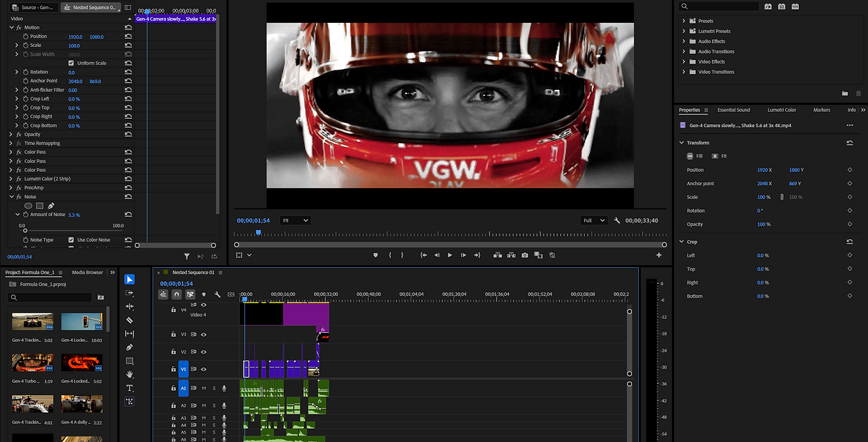Open timeline wrench display settings
Image resolution: width=868 pixels, height=442 pixels.
click(x=218, y=294)
